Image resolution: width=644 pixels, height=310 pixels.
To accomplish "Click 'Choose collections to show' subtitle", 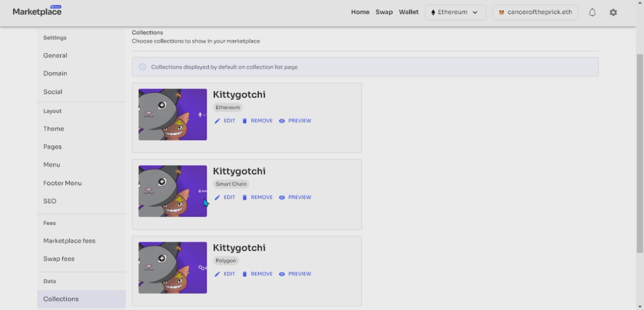I will click(x=196, y=41).
